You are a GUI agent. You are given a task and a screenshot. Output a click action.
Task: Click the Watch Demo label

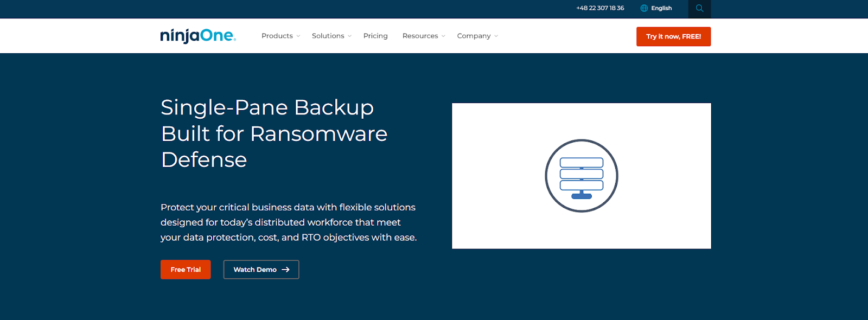click(255, 270)
